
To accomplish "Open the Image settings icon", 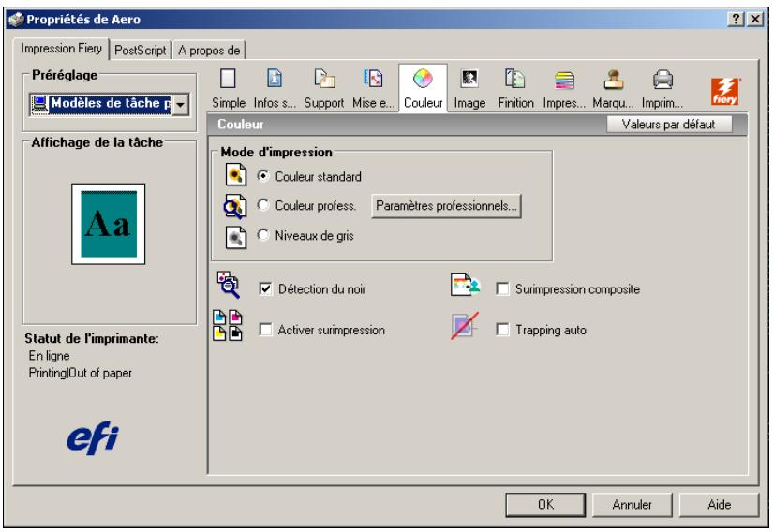I will tap(469, 79).
